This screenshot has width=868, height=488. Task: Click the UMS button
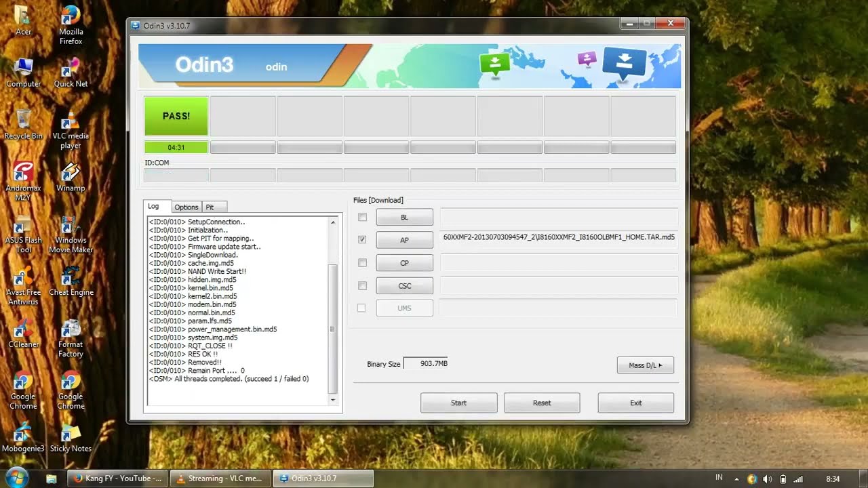point(404,308)
